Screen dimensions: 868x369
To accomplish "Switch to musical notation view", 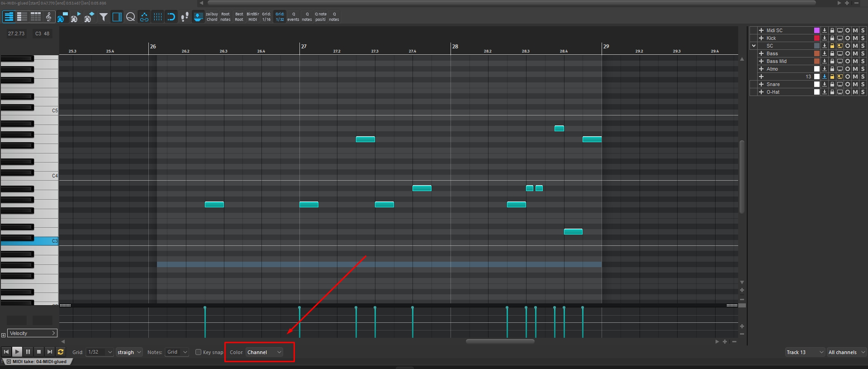I will (48, 17).
